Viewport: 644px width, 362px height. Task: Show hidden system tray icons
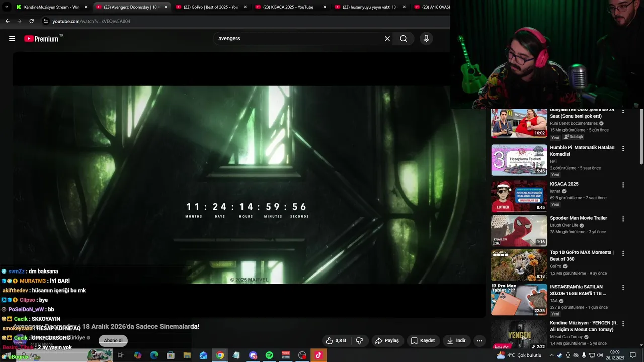pyautogui.click(x=552, y=355)
